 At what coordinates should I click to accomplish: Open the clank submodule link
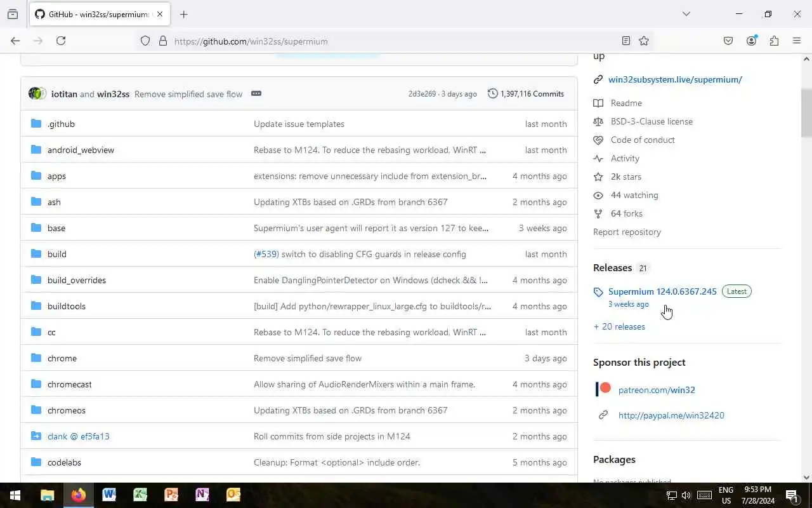[79, 436]
